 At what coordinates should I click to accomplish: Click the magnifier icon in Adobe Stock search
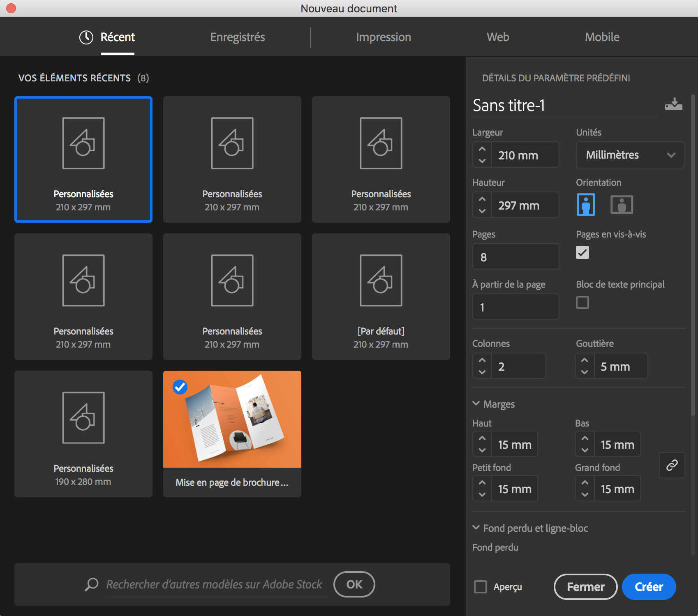coord(91,584)
